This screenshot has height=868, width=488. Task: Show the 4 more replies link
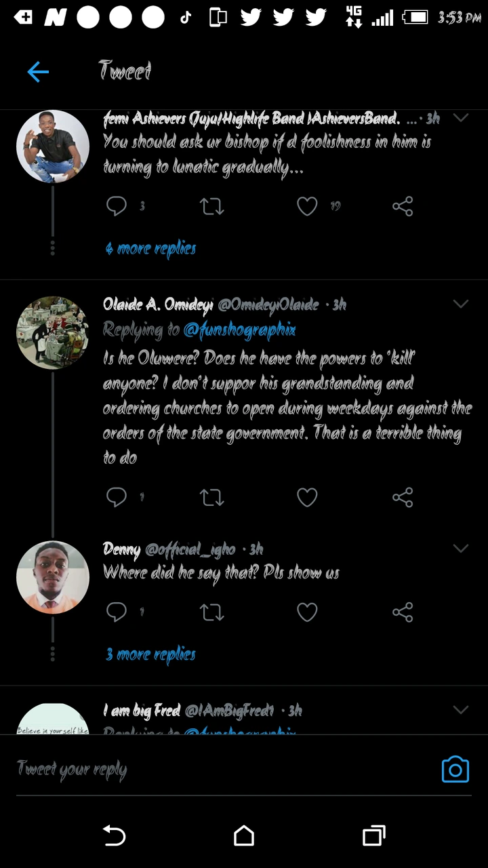click(150, 248)
